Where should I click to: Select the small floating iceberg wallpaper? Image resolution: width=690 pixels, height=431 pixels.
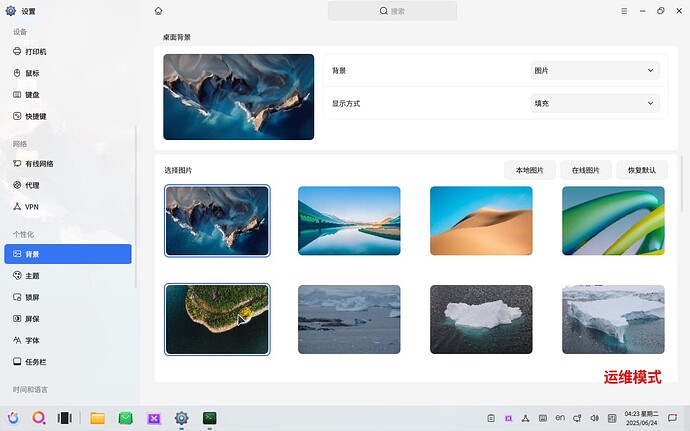481,319
